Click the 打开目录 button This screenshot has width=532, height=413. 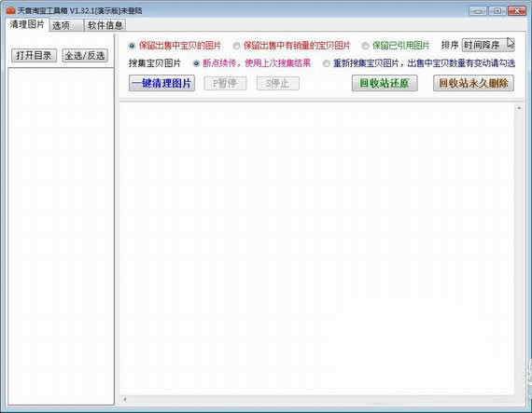[x=34, y=55]
